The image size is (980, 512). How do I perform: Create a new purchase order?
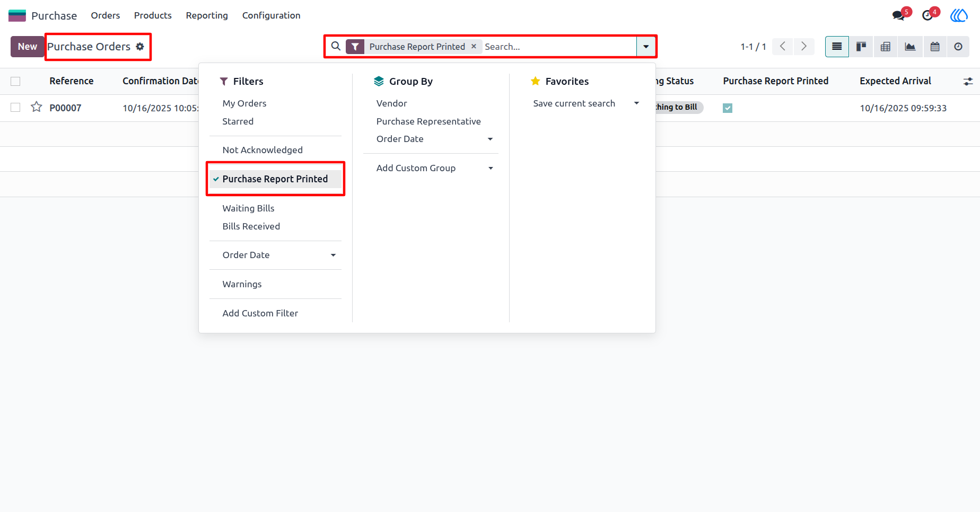(28, 47)
